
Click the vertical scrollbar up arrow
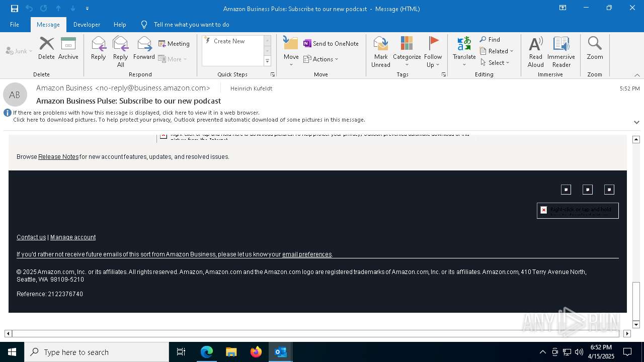coord(636,139)
